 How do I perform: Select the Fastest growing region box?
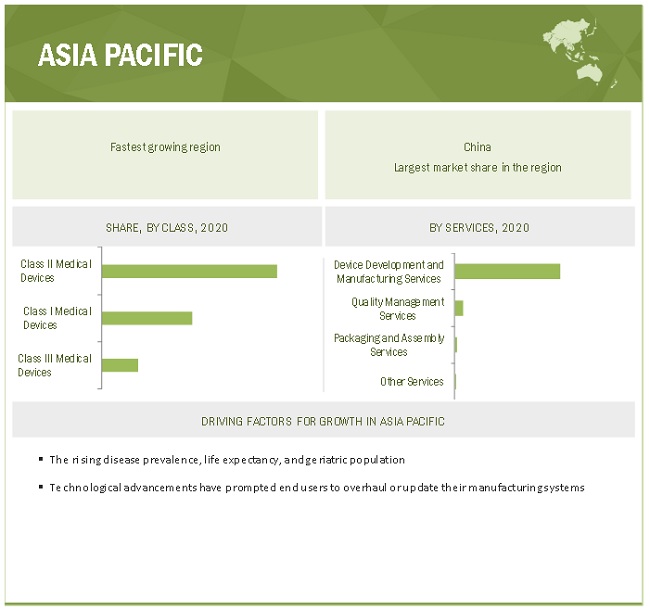click(x=165, y=154)
